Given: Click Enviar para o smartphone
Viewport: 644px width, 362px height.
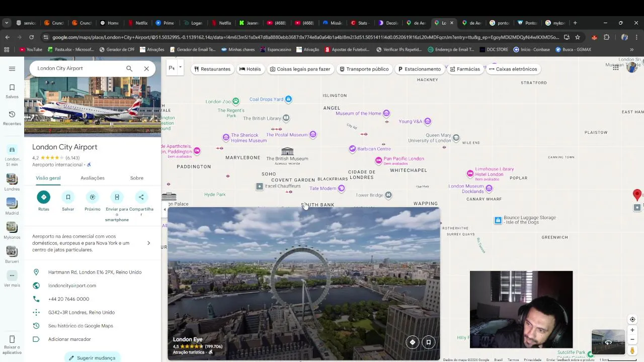Looking at the screenshot, I should point(117,197).
